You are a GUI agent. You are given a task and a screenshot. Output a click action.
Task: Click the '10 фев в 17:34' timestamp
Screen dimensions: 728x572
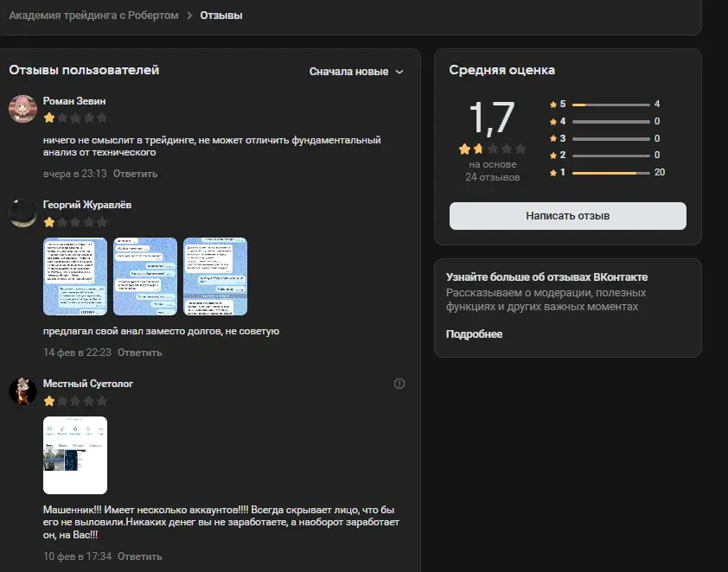(77, 556)
